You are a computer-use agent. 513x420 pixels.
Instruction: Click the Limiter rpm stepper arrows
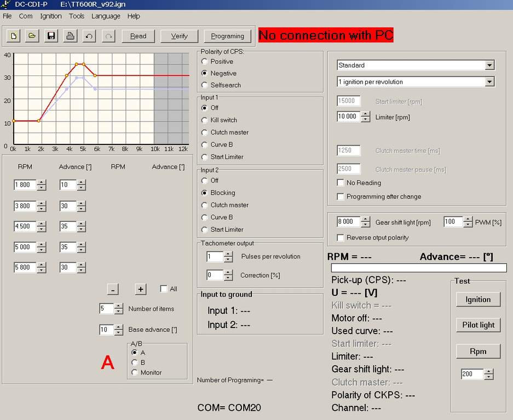click(x=365, y=116)
